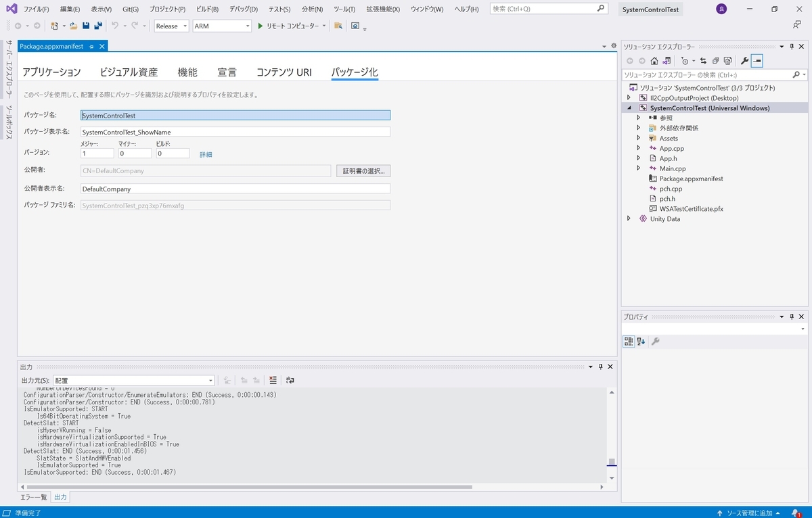
Task: Click the undo arrow icon
Action: coord(115,26)
